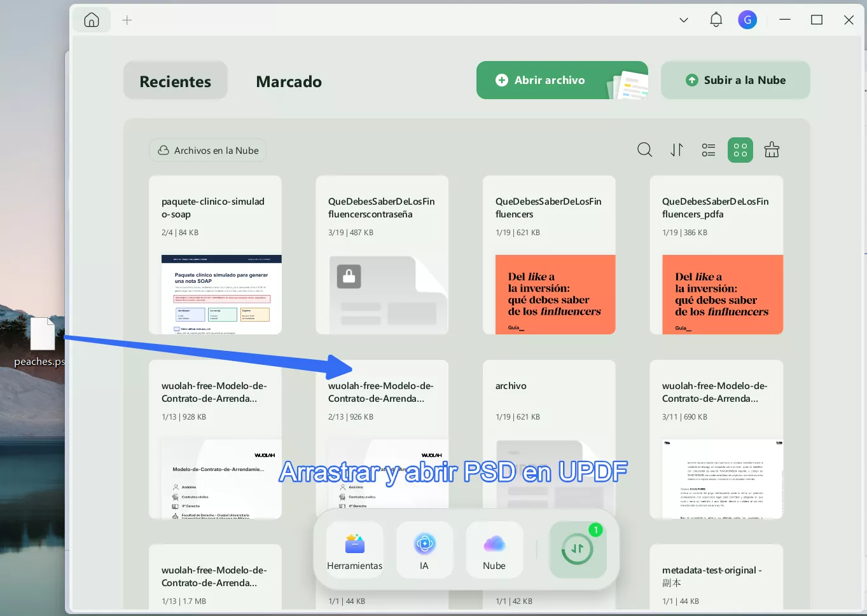Open the transfer list icon with badge 1
This screenshot has width=867, height=616.
[x=578, y=549]
